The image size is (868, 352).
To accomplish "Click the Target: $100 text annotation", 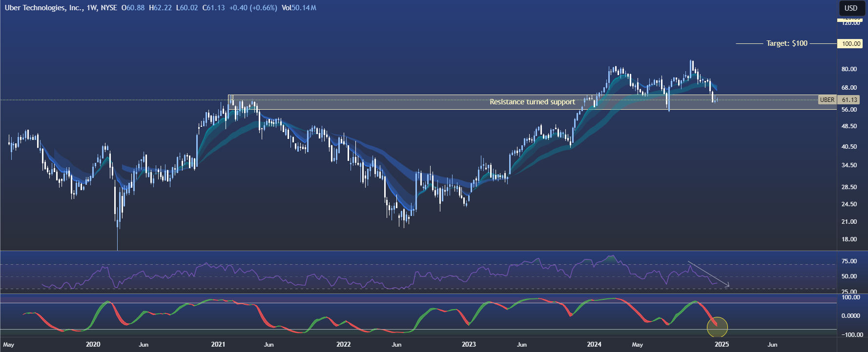I will point(786,43).
